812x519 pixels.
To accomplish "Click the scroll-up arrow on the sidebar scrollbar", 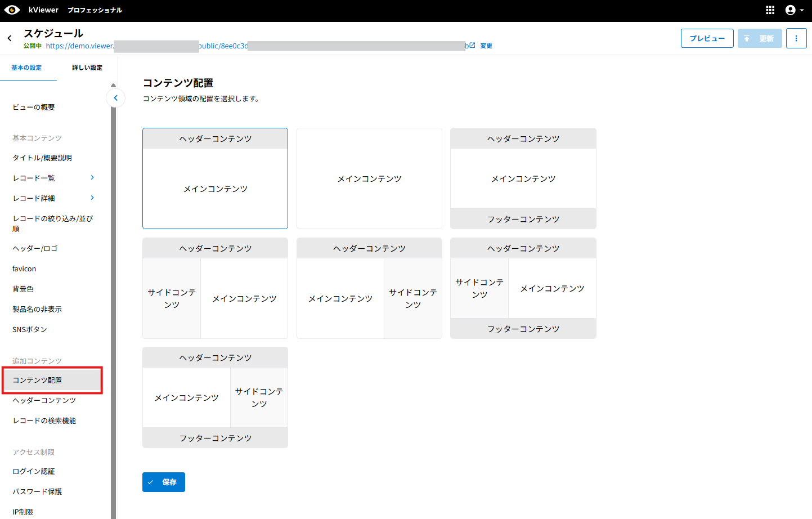I will click(113, 86).
